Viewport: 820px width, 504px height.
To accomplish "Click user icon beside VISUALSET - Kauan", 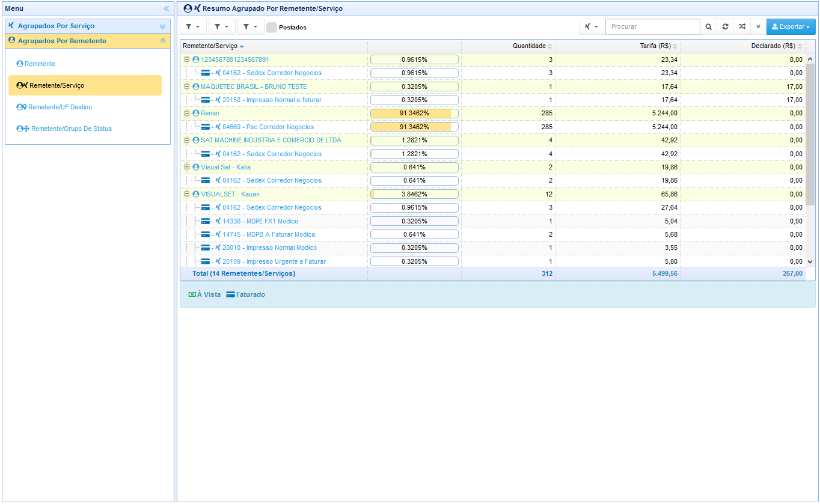I will point(196,194).
